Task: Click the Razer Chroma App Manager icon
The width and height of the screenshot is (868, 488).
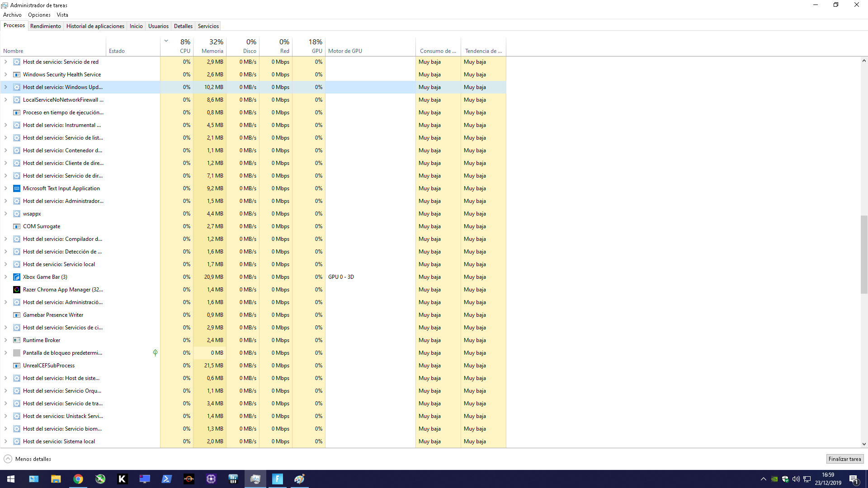Action: pyautogui.click(x=17, y=290)
